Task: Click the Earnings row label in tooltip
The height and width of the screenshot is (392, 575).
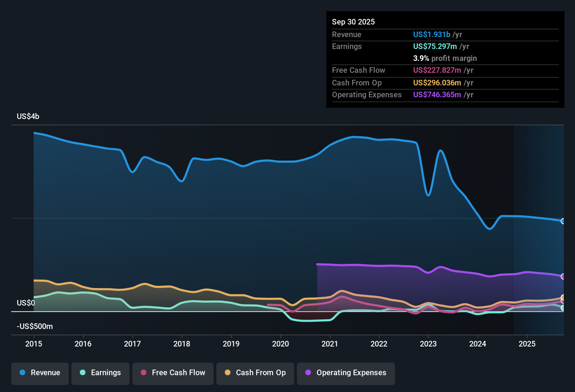Action: [347, 46]
